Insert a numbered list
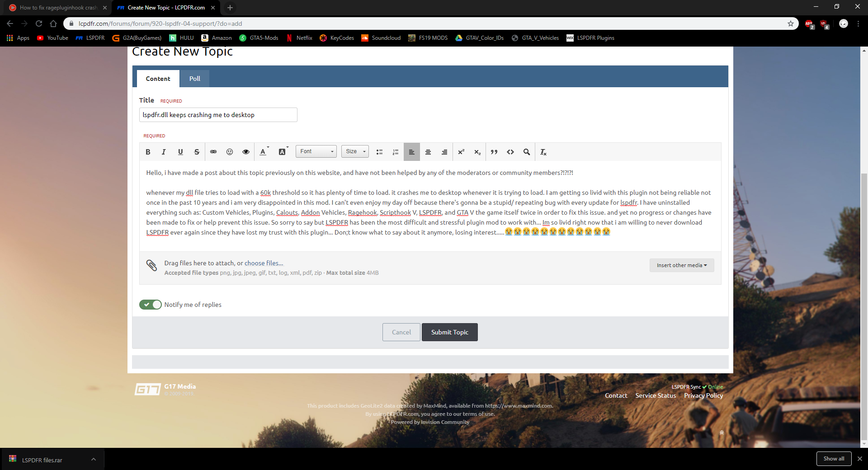This screenshot has width=868, height=470. (396, 152)
